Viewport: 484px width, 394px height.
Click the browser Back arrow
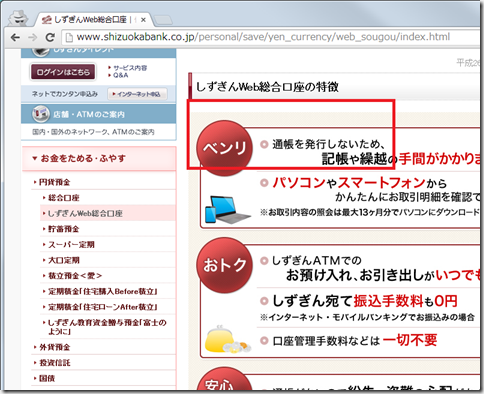point(15,37)
